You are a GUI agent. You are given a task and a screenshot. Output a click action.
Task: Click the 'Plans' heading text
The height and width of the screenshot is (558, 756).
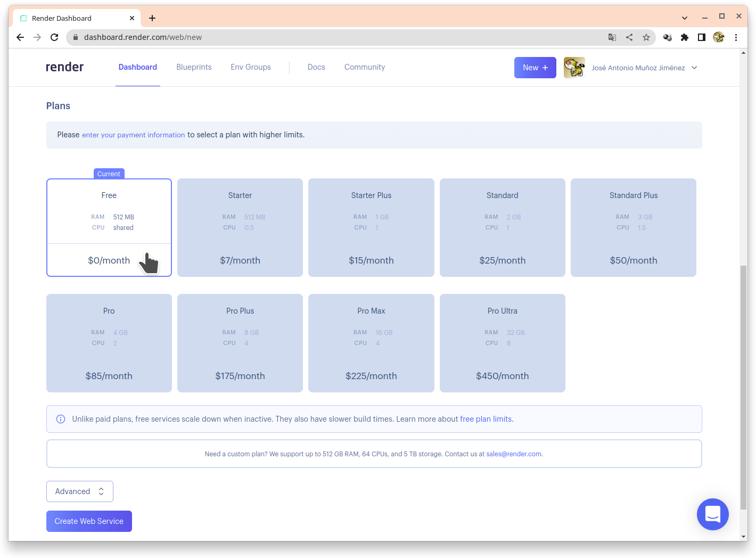[x=58, y=106]
